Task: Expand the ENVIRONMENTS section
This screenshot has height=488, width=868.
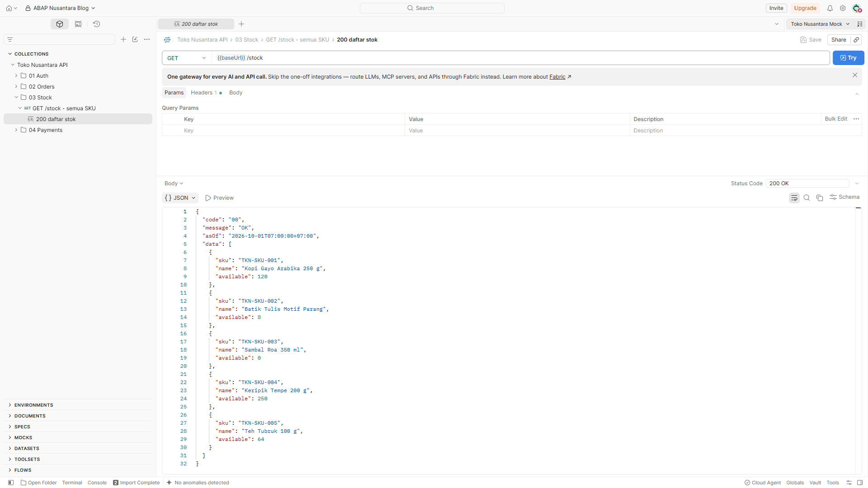Action: (x=10, y=405)
